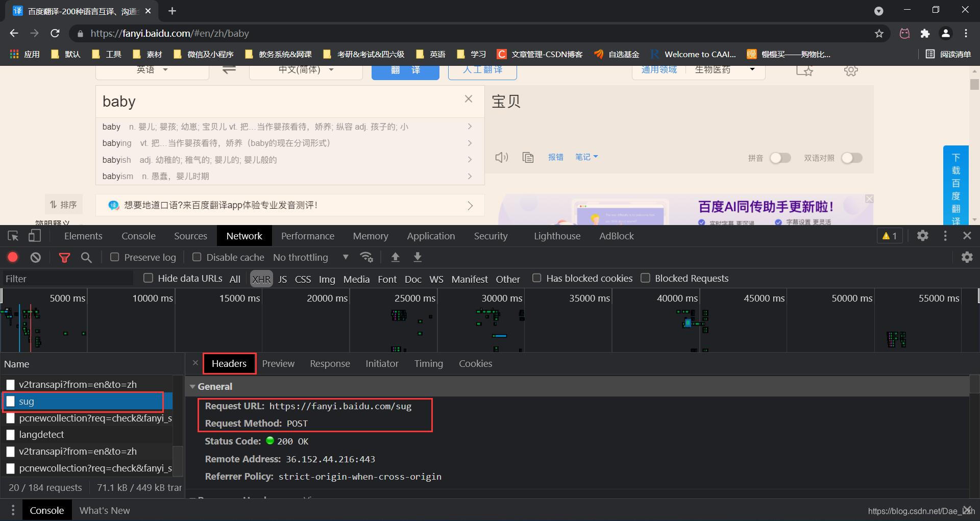Stop recording network log
Viewport: 980px width, 521px height.
point(13,257)
